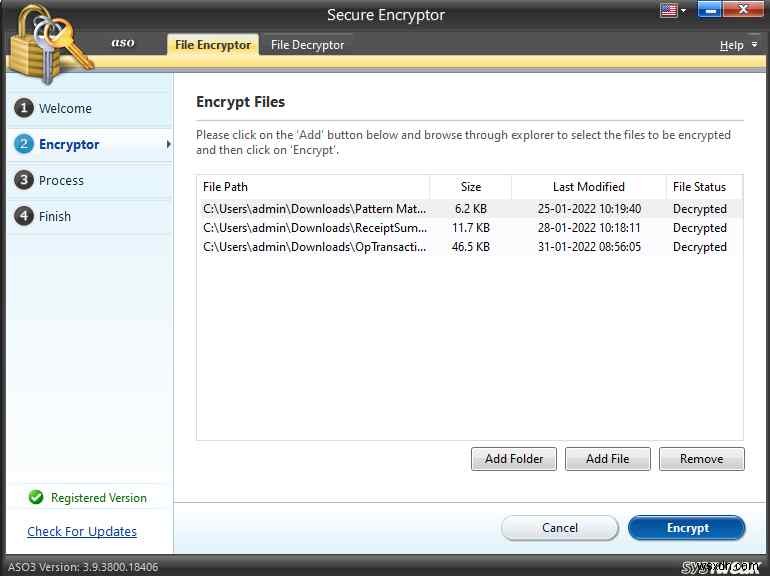Sort by File Path column header
The width and height of the screenshot is (770, 576).
313,187
